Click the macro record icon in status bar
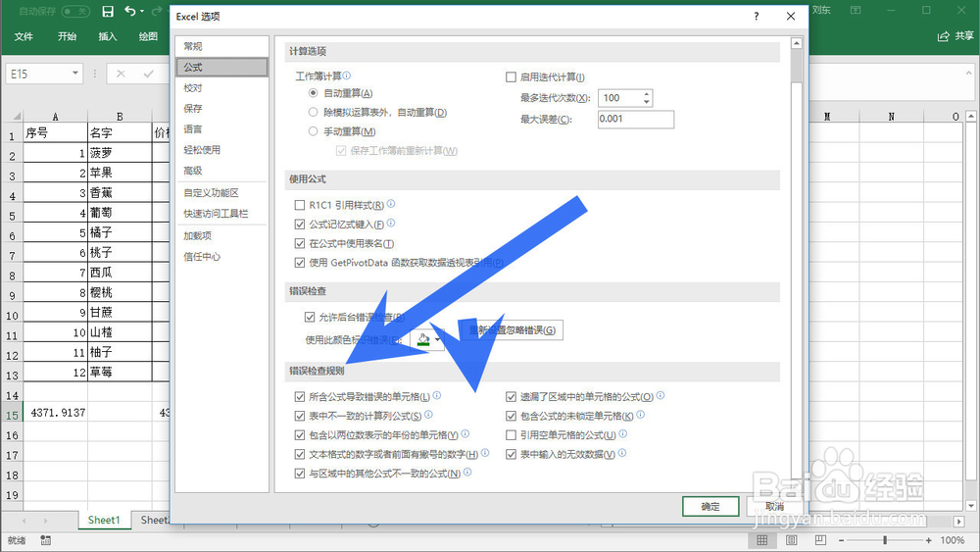Image resolution: width=980 pixels, height=552 pixels. (46, 540)
